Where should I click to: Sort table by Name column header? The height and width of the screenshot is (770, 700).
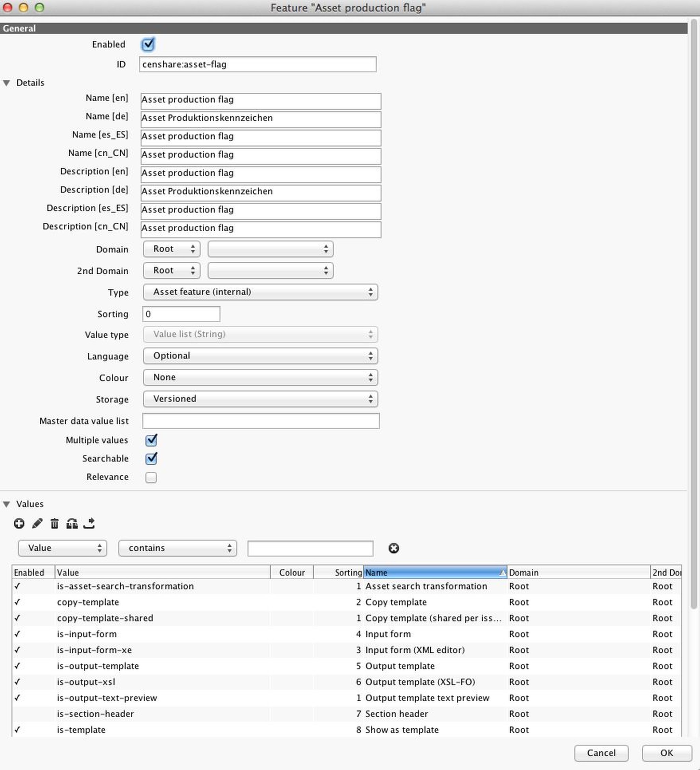click(434, 573)
